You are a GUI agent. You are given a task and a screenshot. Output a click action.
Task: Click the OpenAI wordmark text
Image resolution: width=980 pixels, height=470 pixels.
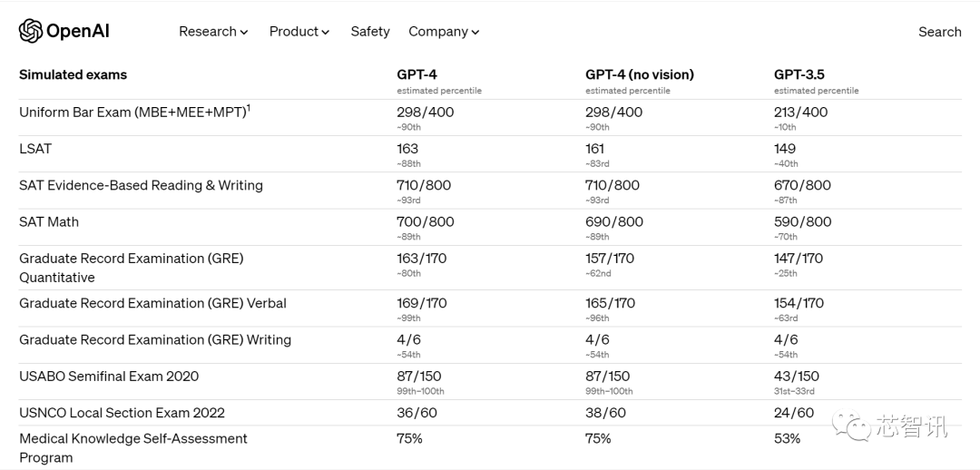click(x=78, y=31)
